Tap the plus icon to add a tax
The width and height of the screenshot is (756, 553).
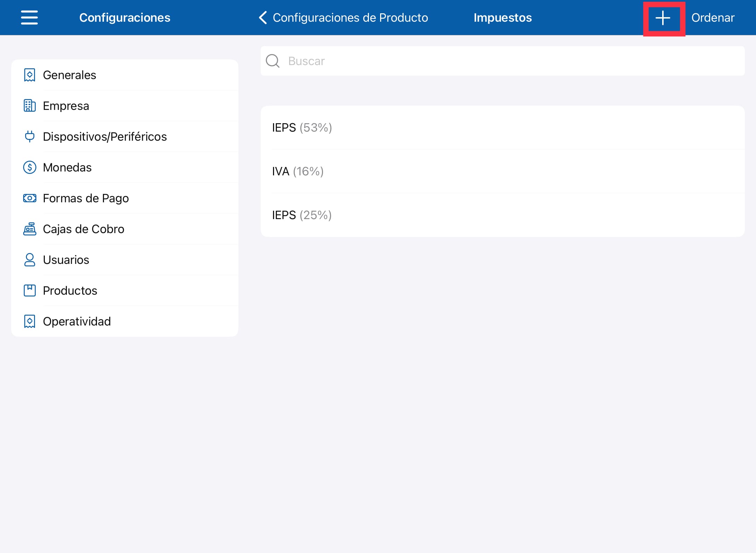tap(663, 18)
